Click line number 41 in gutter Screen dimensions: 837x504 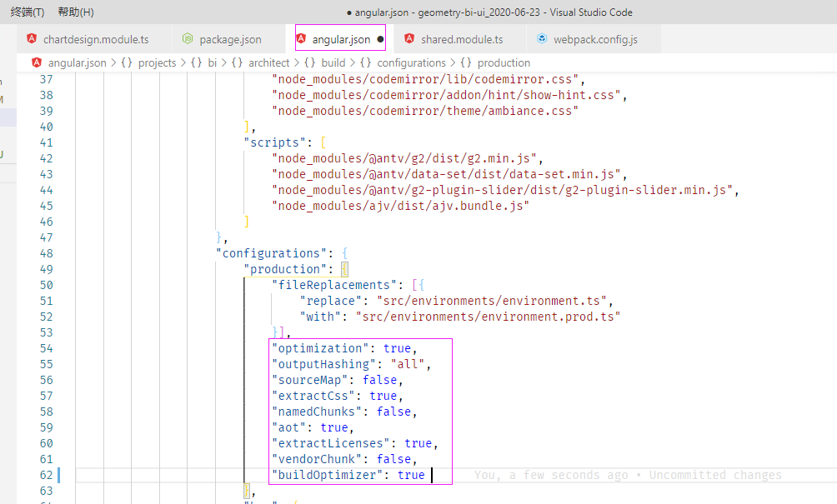[47, 142]
